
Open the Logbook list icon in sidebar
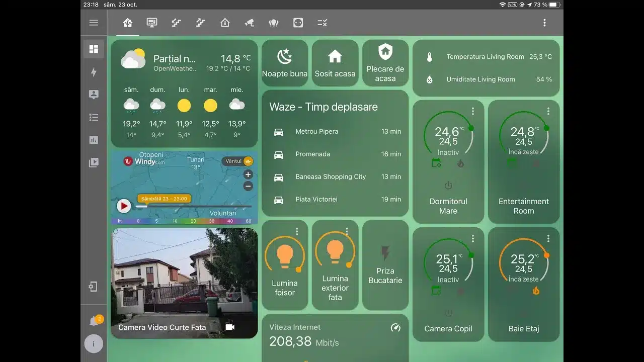click(x=94, y=117)
